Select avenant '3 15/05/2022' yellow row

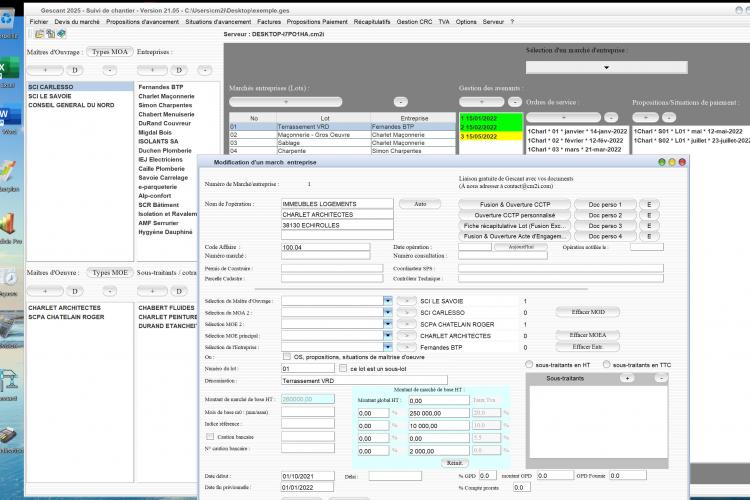(491, 136)
